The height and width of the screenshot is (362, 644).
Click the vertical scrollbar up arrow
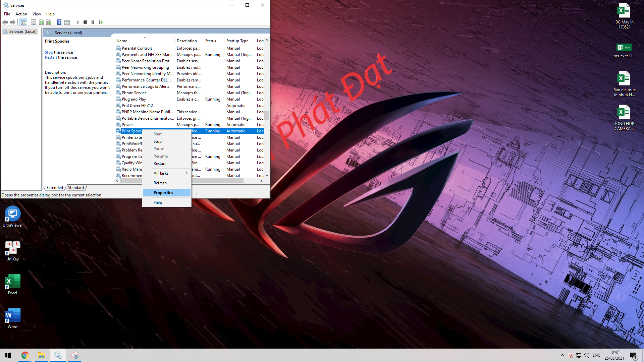coord(267,40)
